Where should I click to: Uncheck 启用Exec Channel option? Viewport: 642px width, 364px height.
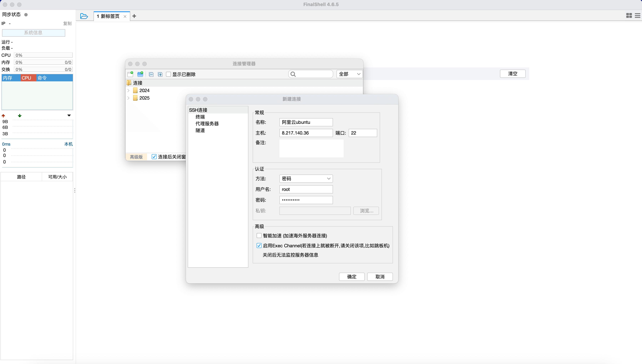click(x=259, y=246)
